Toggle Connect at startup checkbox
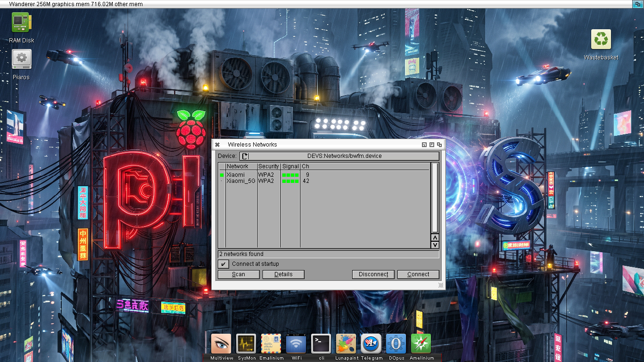 (x=223, y=264)
